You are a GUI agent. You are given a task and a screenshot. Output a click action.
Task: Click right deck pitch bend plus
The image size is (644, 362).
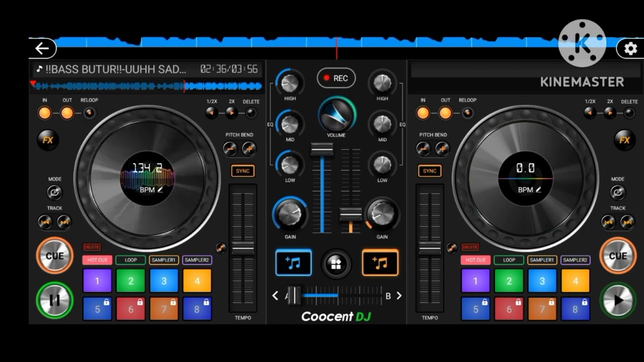(x=442, y=148)
